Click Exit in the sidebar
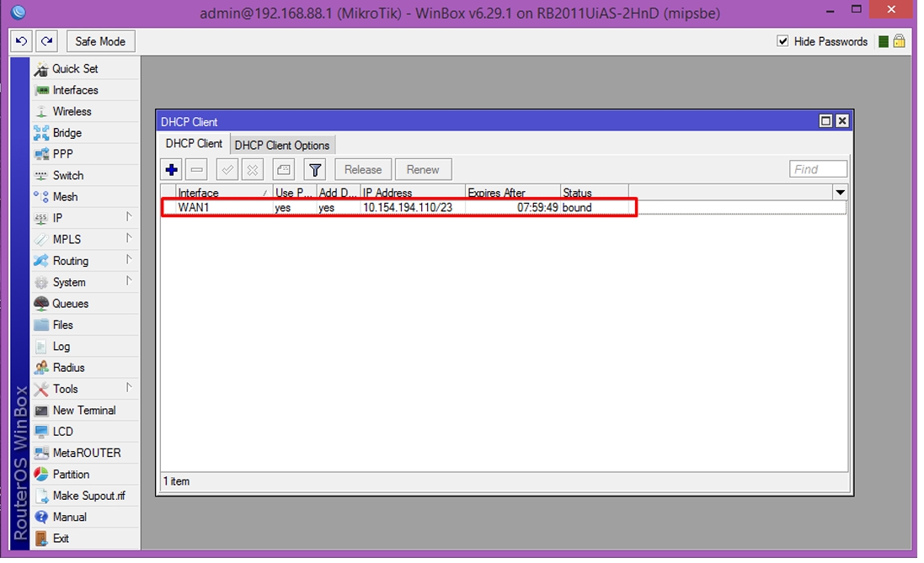 tap(85, 539)
